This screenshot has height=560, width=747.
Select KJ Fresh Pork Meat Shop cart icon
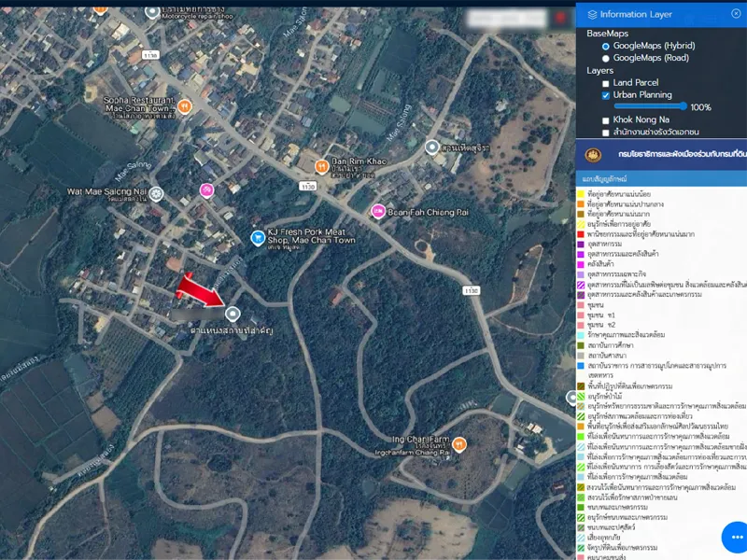pyautogui.click(x=257, y=238)
